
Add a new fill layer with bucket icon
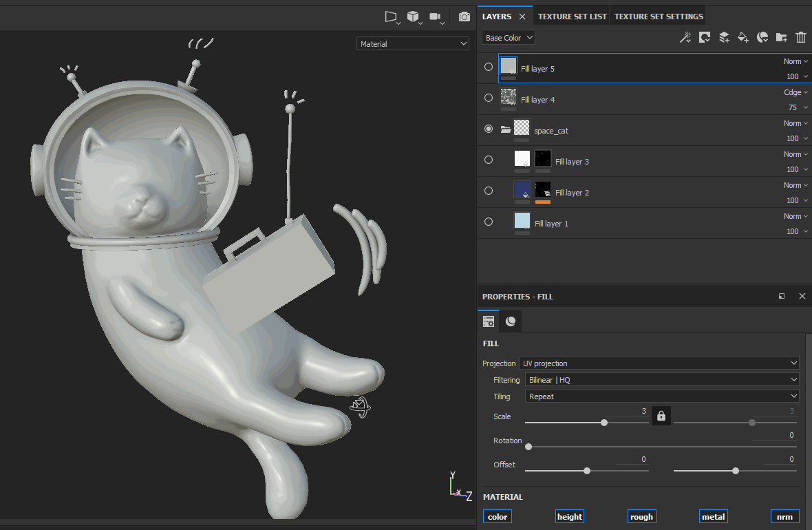pyautogui.click(x=743, y=38)
